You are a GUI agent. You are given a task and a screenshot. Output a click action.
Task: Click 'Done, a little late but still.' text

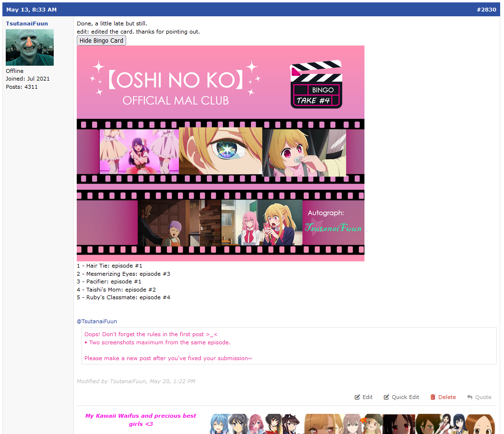pyautogui.click(x=112, y=23)
